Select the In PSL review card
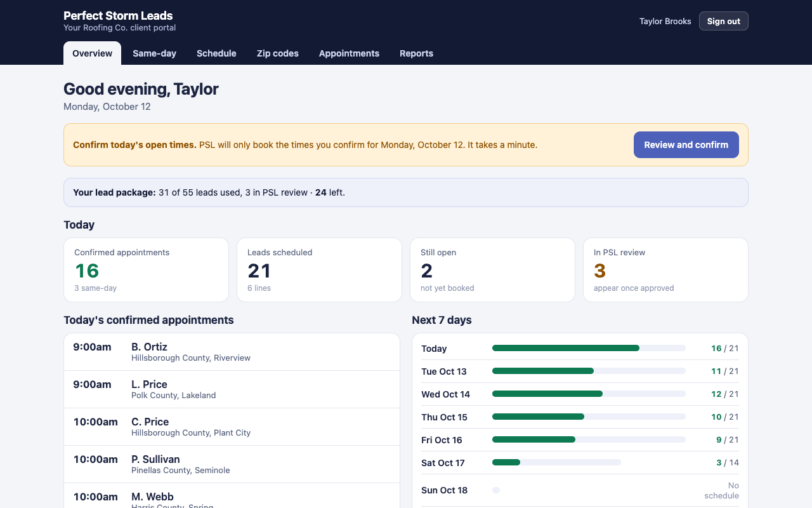Screen dimensions: 812x508 coord(665,270)
